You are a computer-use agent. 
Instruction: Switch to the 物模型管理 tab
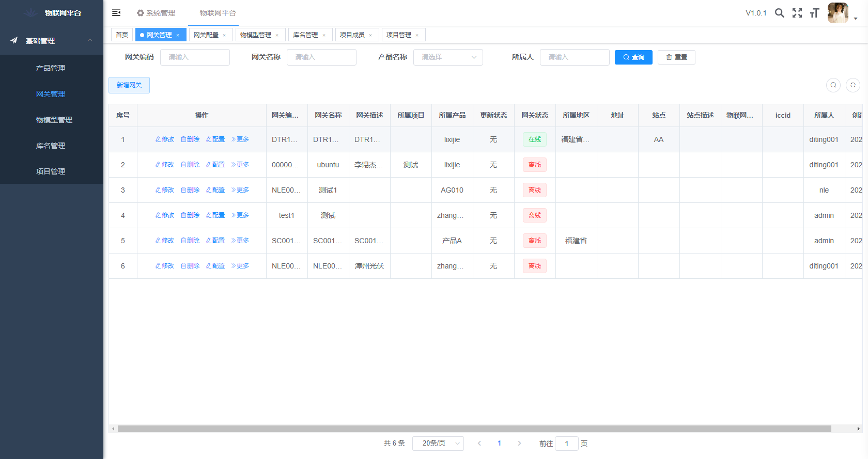[x=256, y=35]
